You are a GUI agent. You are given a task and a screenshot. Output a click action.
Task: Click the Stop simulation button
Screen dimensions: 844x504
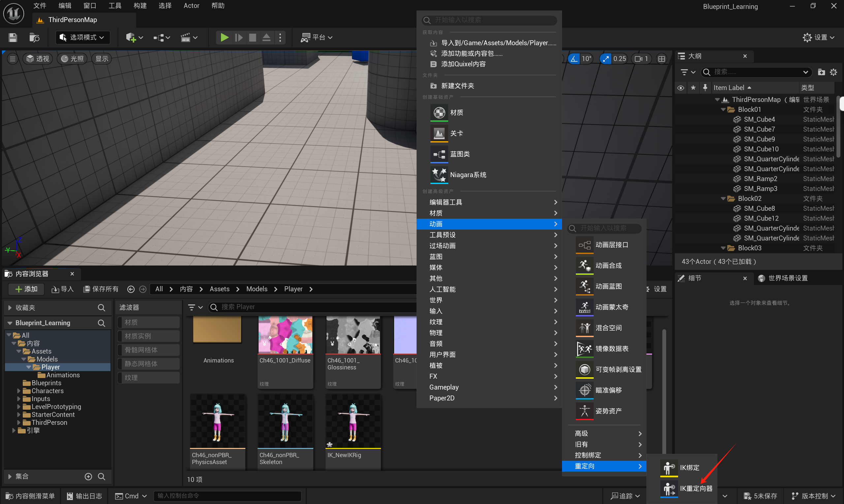point(252,37)
